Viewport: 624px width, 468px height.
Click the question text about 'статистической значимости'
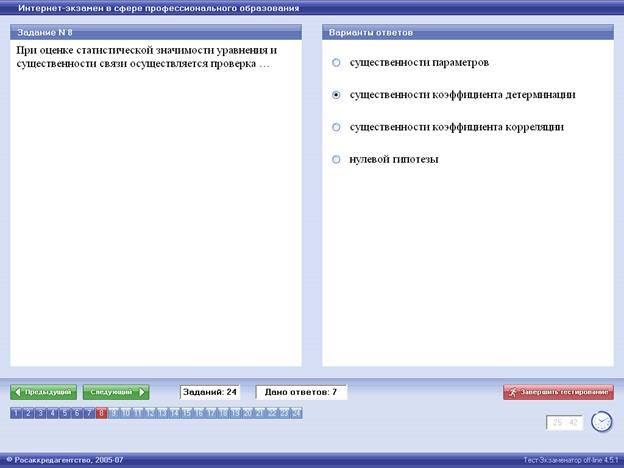point(147,57)
